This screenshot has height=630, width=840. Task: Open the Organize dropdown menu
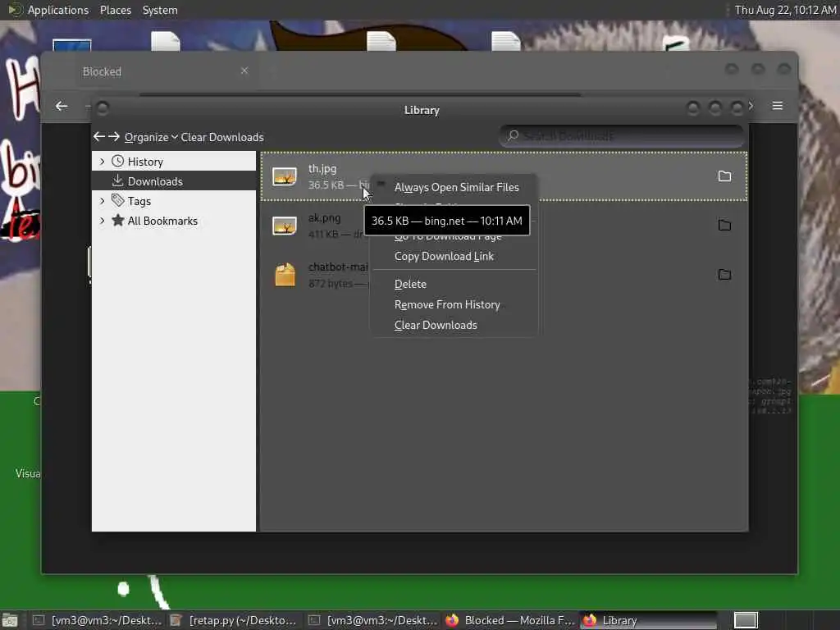point(151,137)
